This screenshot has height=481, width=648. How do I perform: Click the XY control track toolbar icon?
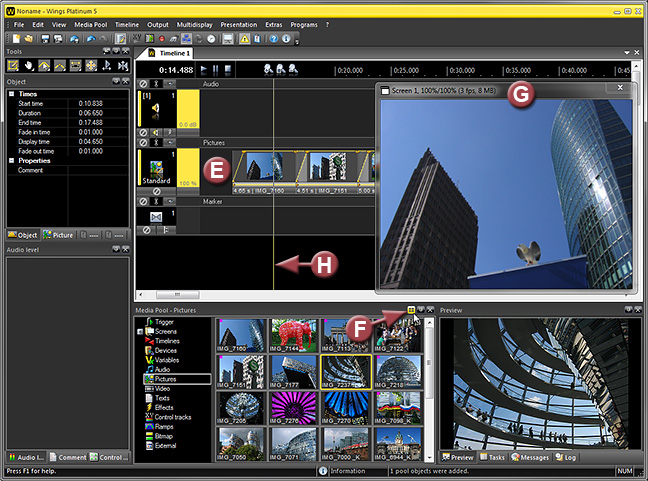pos(137,38)
